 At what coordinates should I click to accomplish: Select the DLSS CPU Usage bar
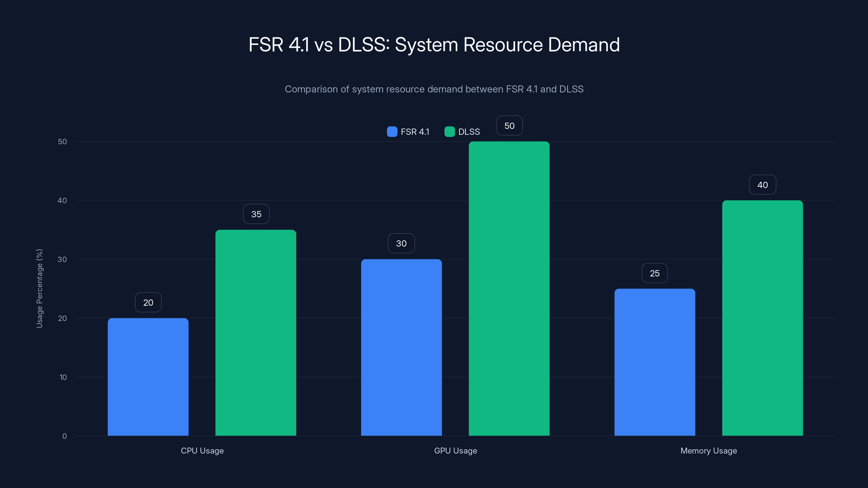(x=256, y=333)
